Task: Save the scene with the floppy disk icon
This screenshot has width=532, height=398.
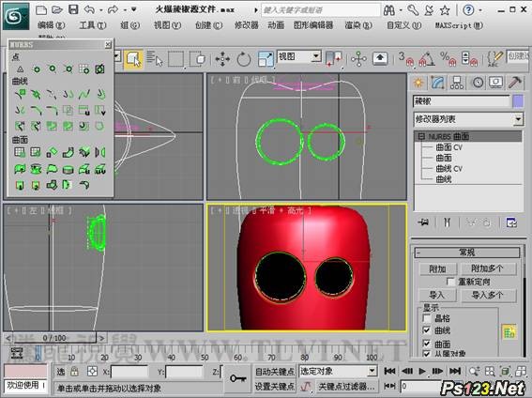Action: click(x=73, y=9)
